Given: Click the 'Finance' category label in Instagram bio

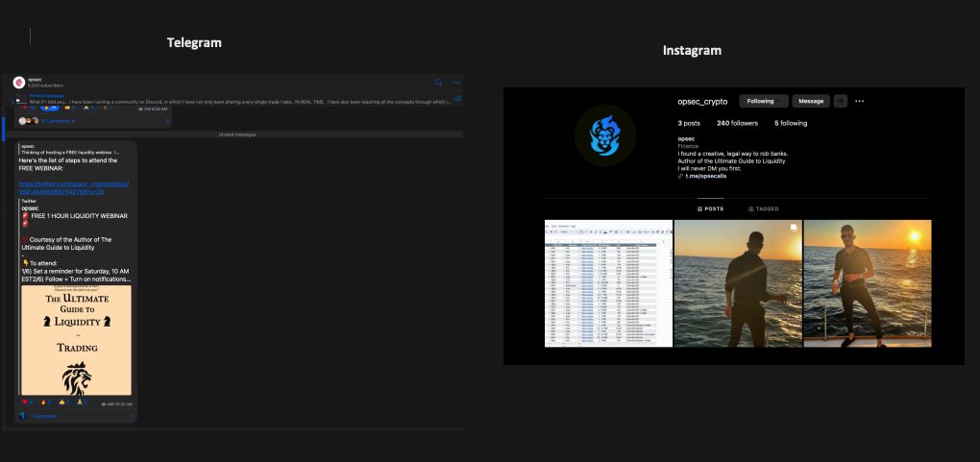Looking at the screenshot, I should pos(688,146).
